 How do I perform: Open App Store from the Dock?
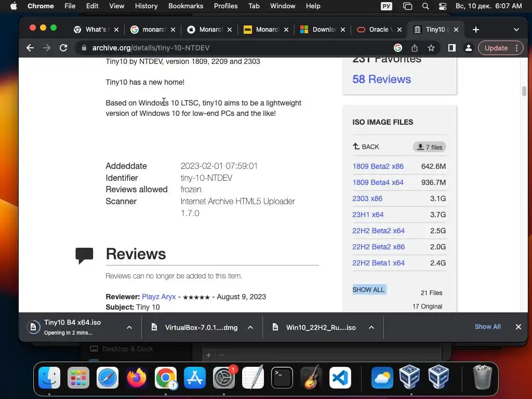(x=195, y=378)
